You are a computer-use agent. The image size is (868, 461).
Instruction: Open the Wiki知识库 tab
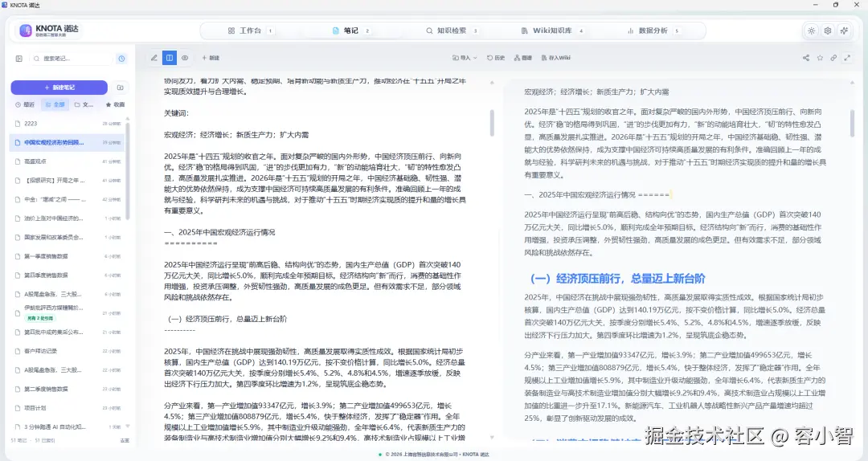tap(552, 31)
